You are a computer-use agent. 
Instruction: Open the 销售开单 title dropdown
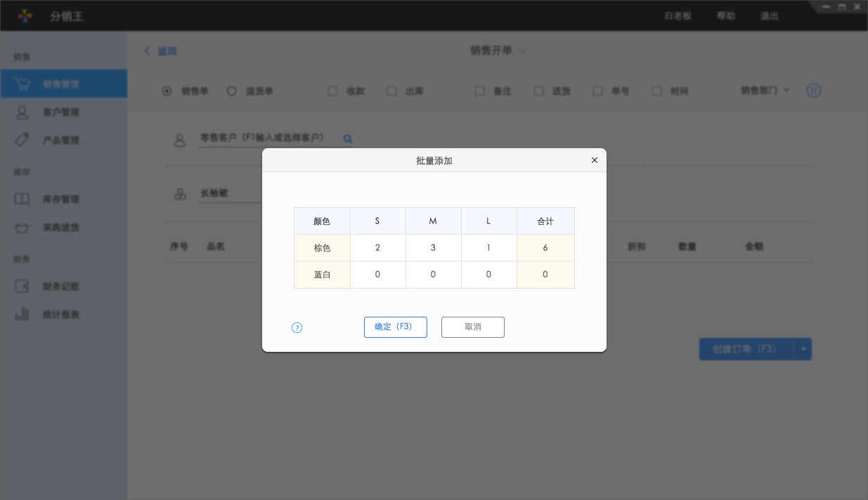click(x=522, y=51)
